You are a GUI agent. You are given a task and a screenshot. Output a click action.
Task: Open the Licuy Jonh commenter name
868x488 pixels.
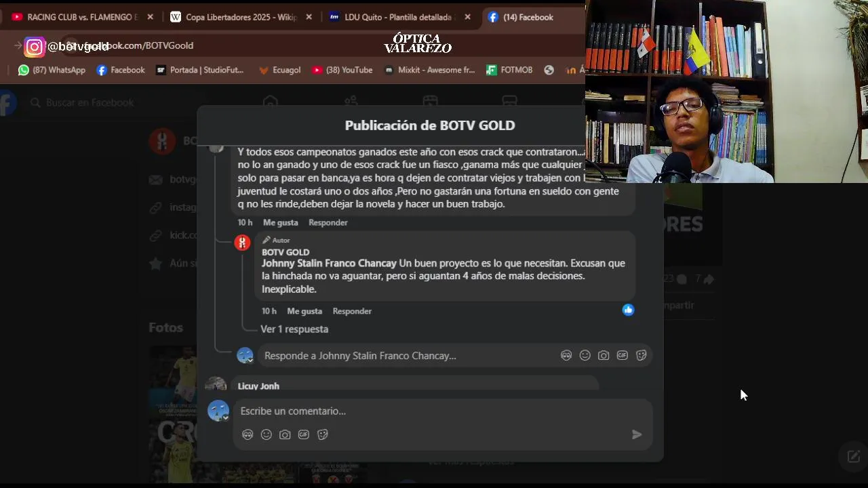(258, 386)
